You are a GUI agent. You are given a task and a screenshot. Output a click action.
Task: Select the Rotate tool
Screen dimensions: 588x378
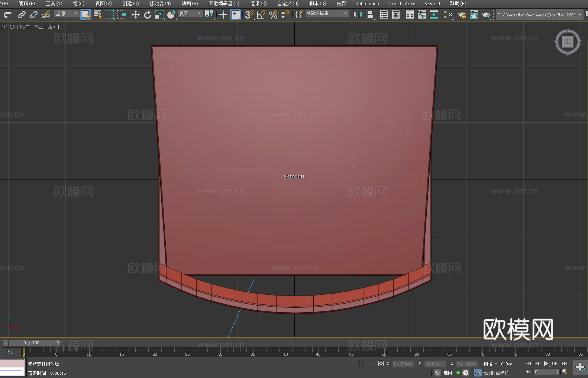(148, 14)
